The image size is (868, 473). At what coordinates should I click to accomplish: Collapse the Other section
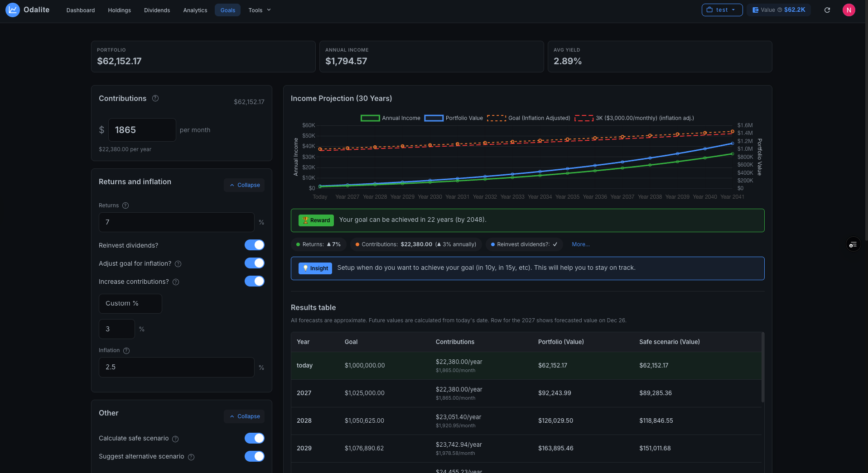244,416
